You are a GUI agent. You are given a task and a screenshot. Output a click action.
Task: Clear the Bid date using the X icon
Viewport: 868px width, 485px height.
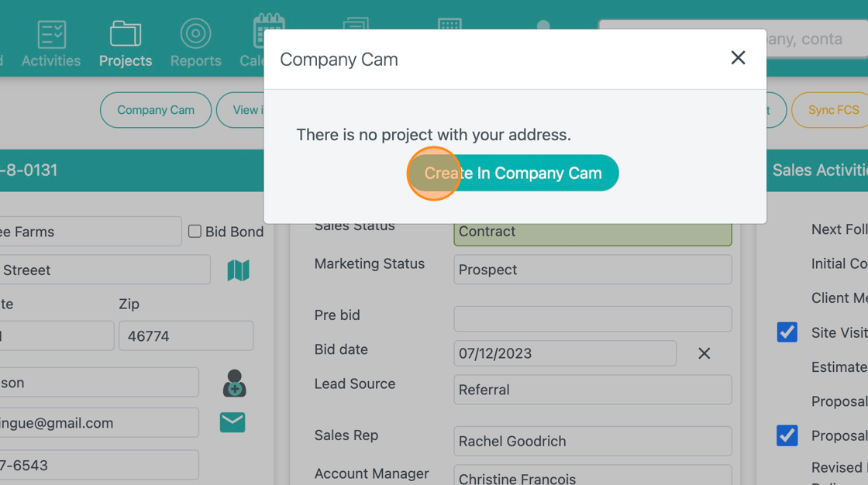click(x=704, y=353)
